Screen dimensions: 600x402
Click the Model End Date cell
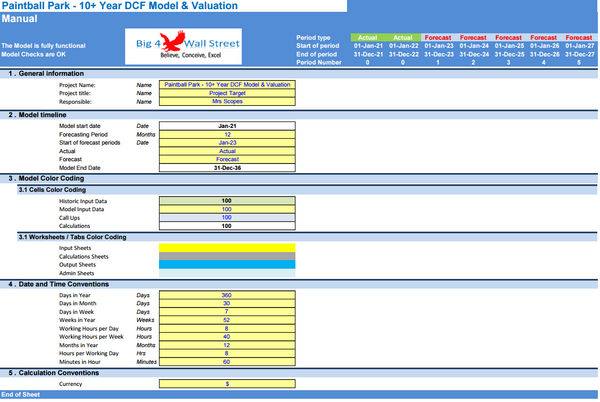[x=226, y=167]
